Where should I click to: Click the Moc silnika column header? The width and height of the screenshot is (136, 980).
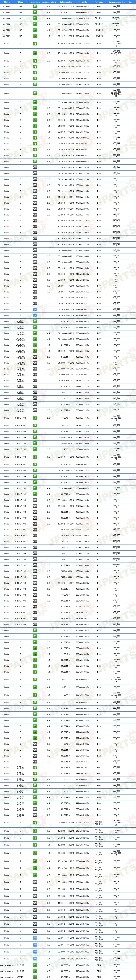pyautogui.click(x=82, y=2)
